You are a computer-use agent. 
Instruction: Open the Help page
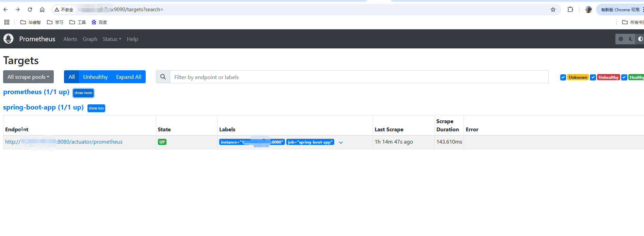(132, 39)
